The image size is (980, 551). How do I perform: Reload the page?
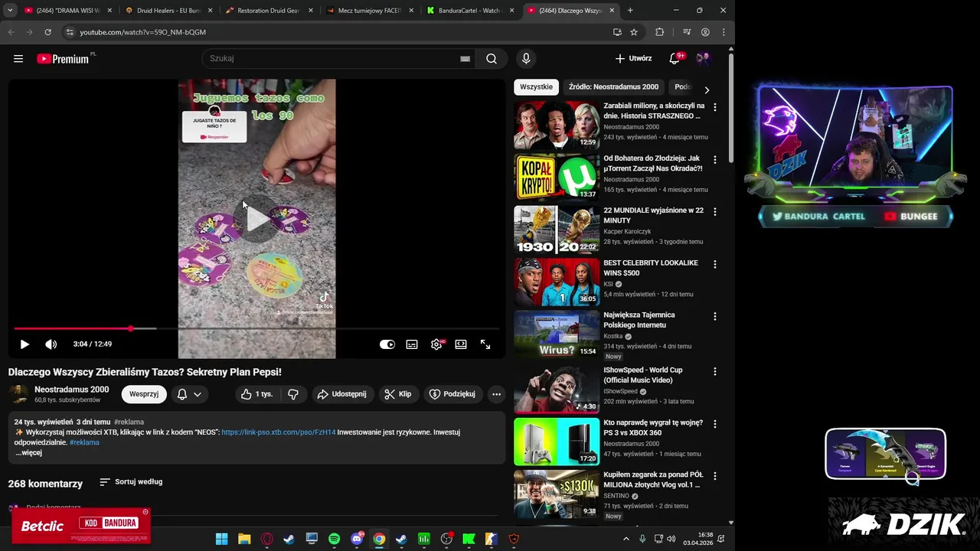[47, 32]
